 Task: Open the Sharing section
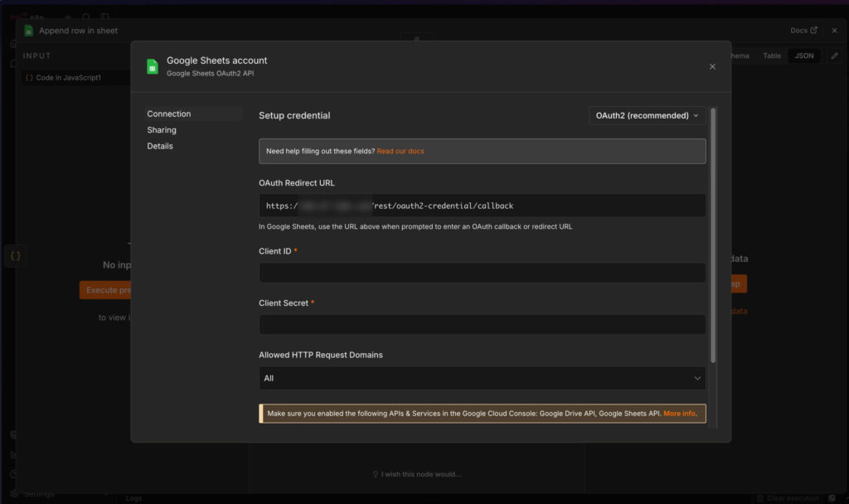(162, 130)
